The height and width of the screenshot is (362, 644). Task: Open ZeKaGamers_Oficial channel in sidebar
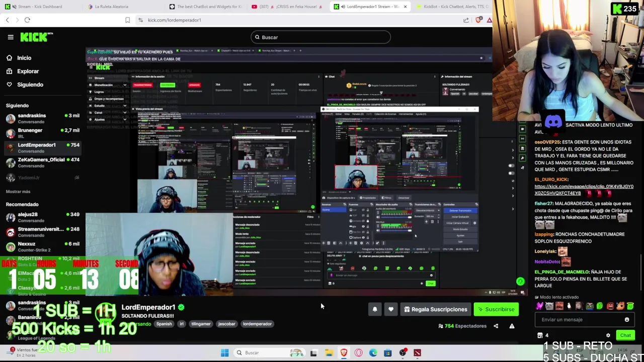[42, 162]
